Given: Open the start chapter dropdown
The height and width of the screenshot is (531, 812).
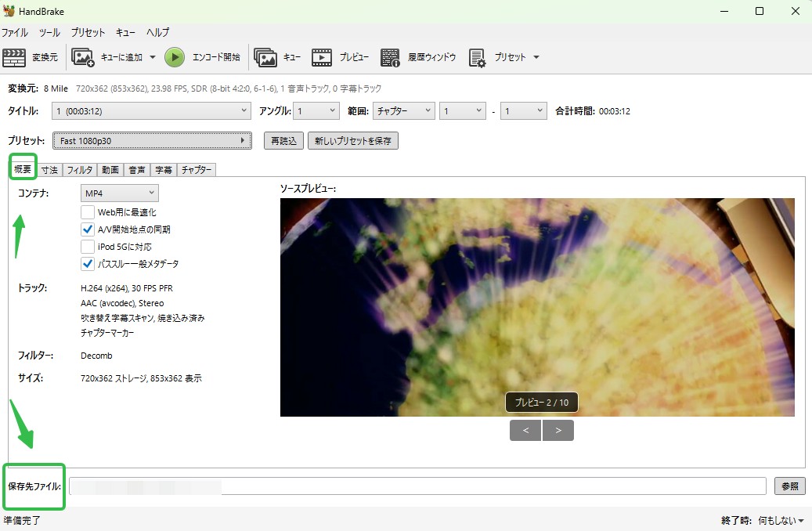Looking at the screenshot, I should click(x=463, y=111).
